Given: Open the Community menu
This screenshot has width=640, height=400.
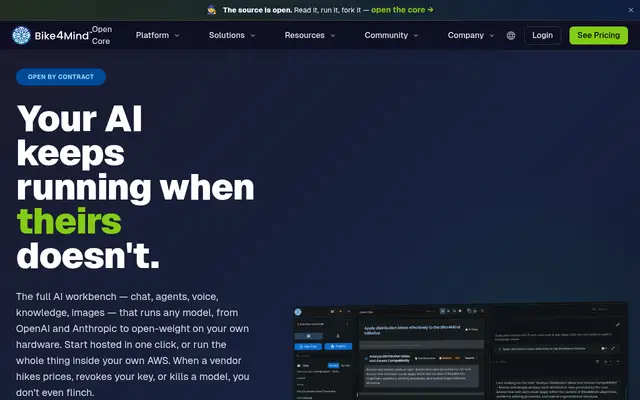Looking at the screenshot, I should point(391,36).
